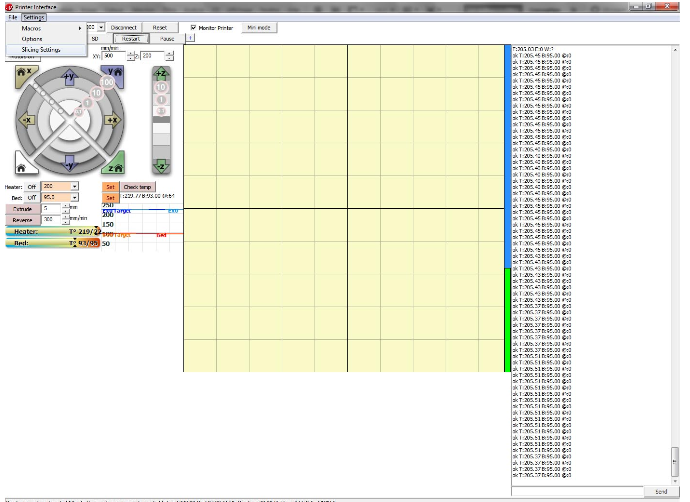690x502 pixels.
Task: Uncheck the Monitor Printer checkbox
Action: tap(193, 27)
